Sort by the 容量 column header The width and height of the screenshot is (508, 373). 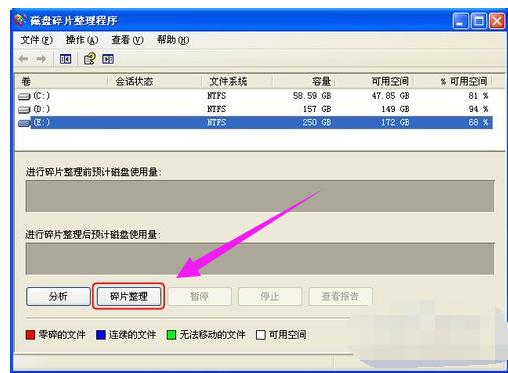[304, 81]
